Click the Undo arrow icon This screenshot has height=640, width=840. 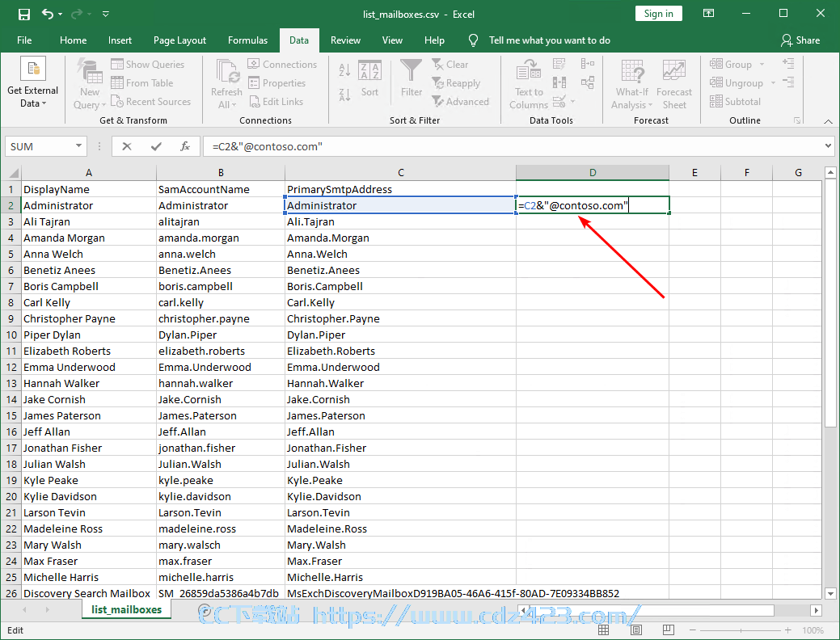click(48, 14)
